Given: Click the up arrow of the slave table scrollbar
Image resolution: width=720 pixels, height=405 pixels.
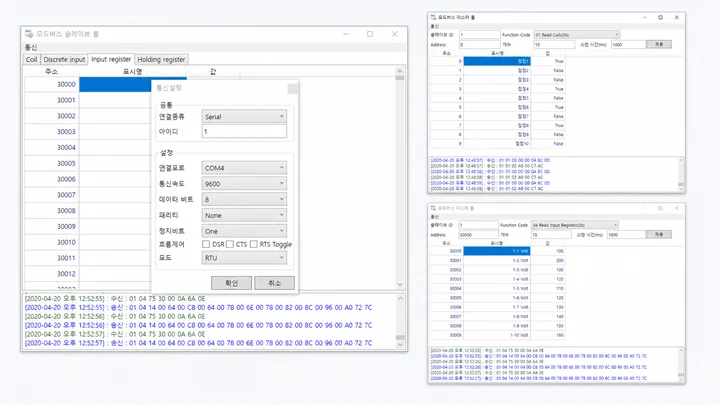Looking at the screenshot, I should click(399, 71).
